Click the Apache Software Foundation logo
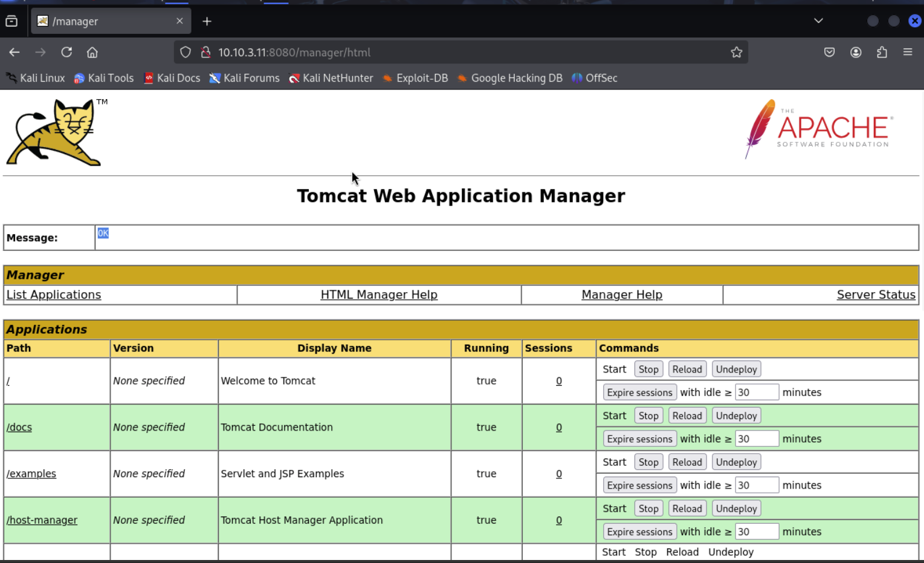 click(x=819, y=129)
